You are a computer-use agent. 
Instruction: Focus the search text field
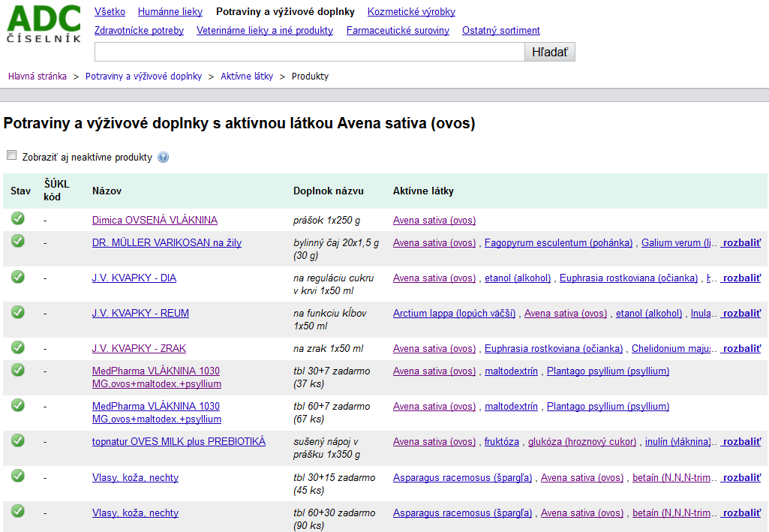click(309, 52)
